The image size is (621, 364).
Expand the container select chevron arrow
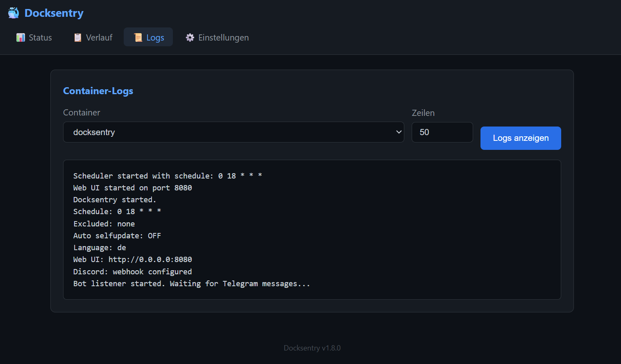click(x=399, y=132)
